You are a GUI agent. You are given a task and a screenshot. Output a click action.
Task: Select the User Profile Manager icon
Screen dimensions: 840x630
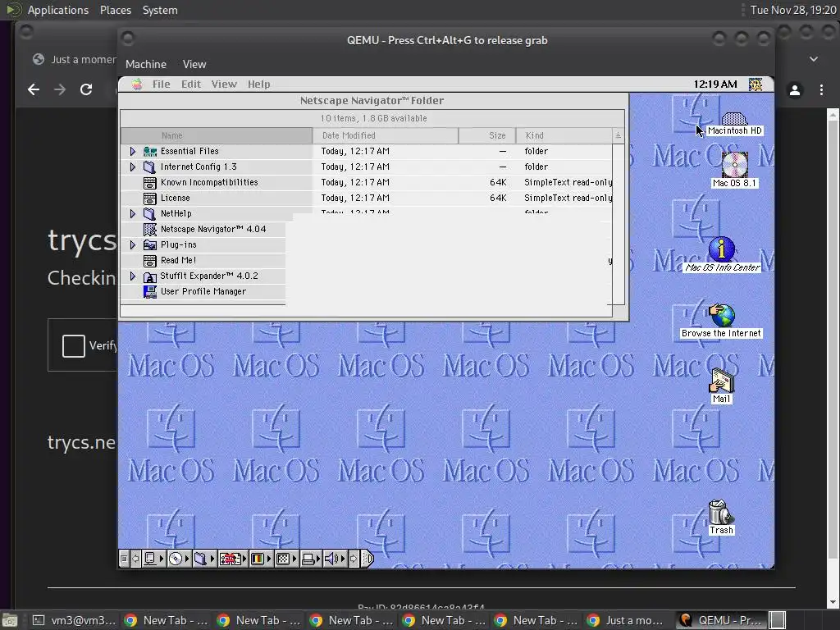pyautogui.click(x=150, y=292)
